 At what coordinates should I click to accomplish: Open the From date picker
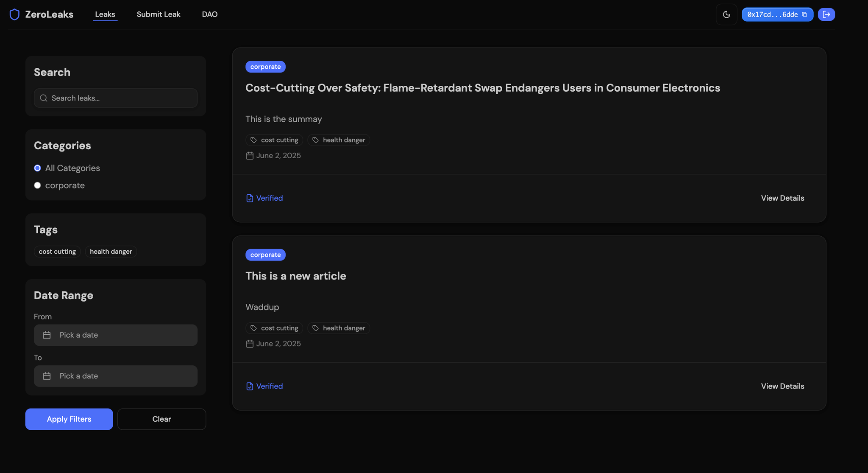coord(116,335)
